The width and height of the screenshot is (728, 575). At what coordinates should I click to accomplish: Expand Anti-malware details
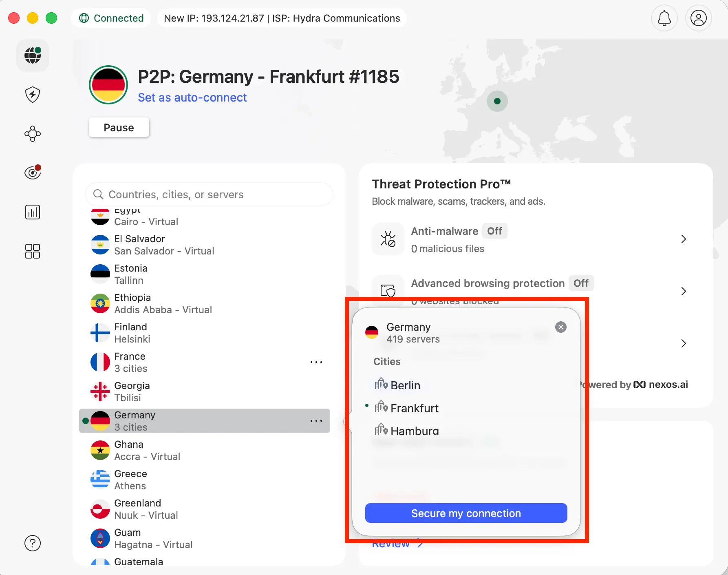pos(684,239)
